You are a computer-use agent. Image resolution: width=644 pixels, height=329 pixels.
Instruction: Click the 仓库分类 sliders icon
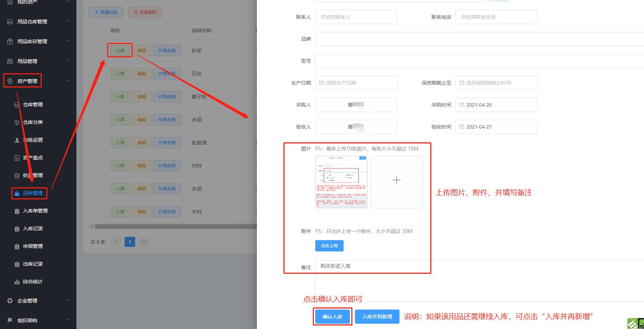(17, 122)
